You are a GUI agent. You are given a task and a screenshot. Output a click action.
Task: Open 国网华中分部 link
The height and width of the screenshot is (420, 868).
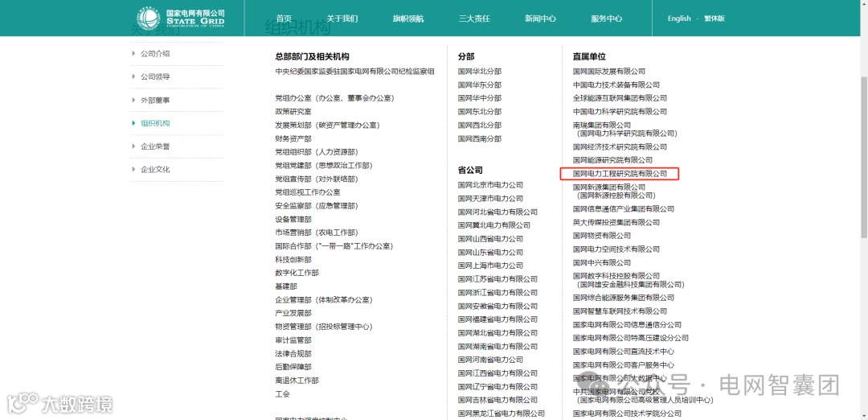point(479,98)
